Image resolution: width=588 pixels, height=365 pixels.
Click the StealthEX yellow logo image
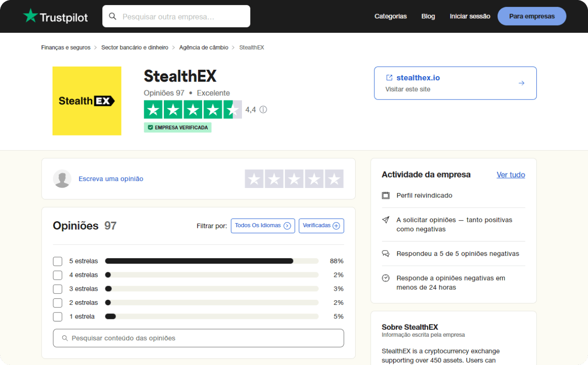87,101
